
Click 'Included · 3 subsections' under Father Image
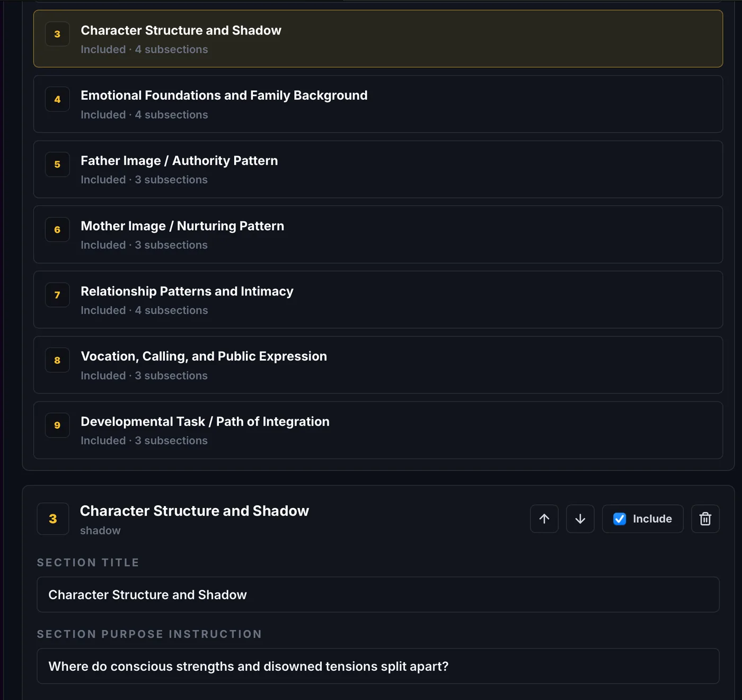(x=144, y=180)
